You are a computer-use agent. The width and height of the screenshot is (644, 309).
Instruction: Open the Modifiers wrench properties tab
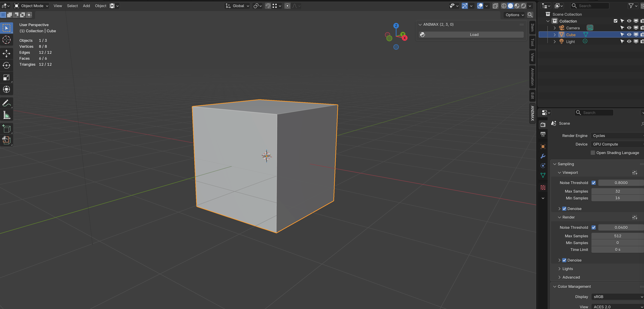(x=543, y=156)
